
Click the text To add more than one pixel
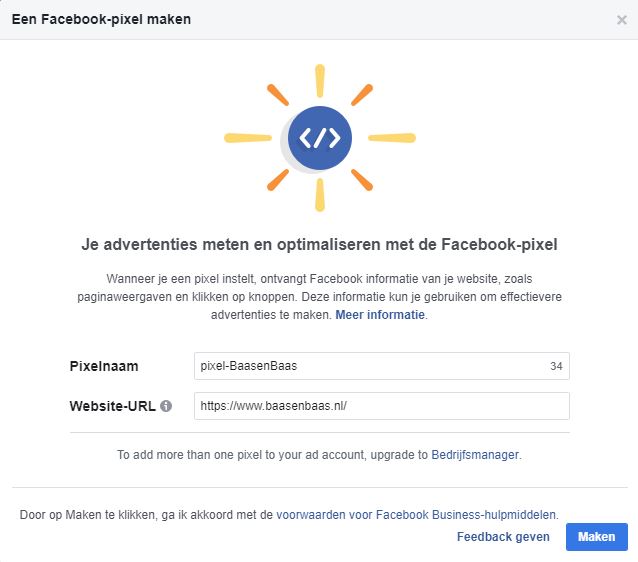point(272,455)
